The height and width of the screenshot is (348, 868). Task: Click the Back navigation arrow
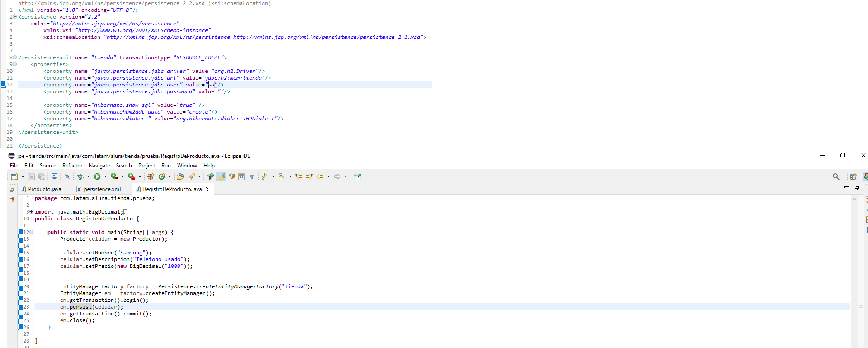pyautogui.click(x=320, y=176)
